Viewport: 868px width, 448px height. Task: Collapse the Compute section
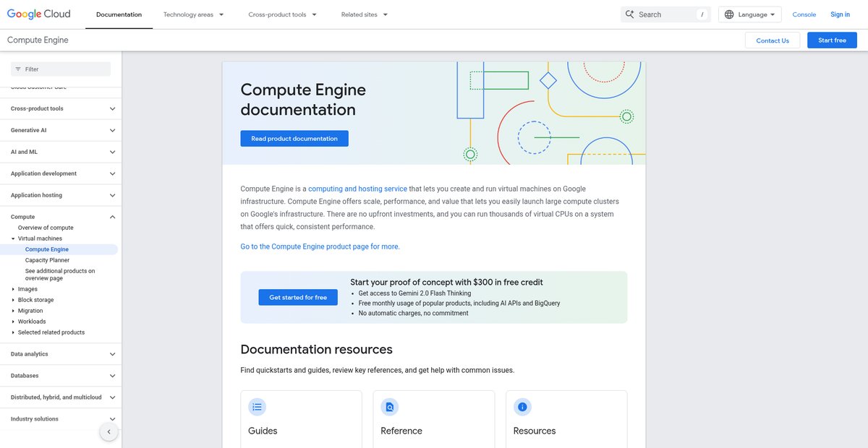112,217
